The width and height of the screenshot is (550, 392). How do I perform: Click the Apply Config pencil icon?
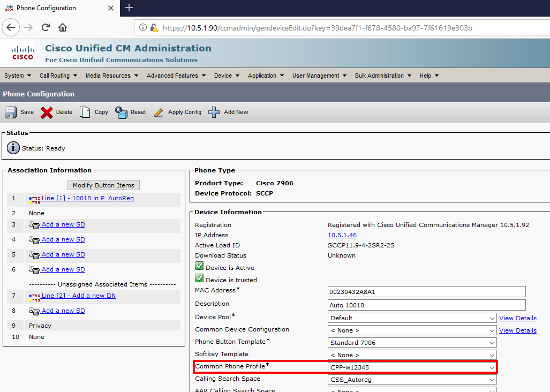pyautogui.click(x=159, y=112)
